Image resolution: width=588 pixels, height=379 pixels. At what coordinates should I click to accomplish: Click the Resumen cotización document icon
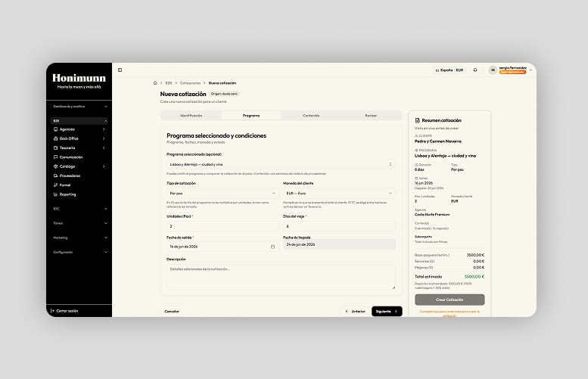coord(418,120)
